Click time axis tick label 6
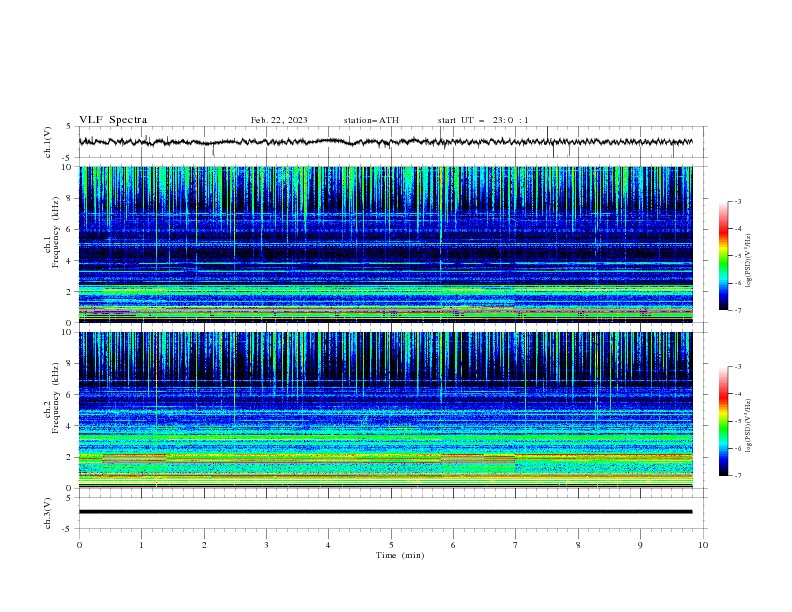The image size is (792, 612). pos(453,545)
